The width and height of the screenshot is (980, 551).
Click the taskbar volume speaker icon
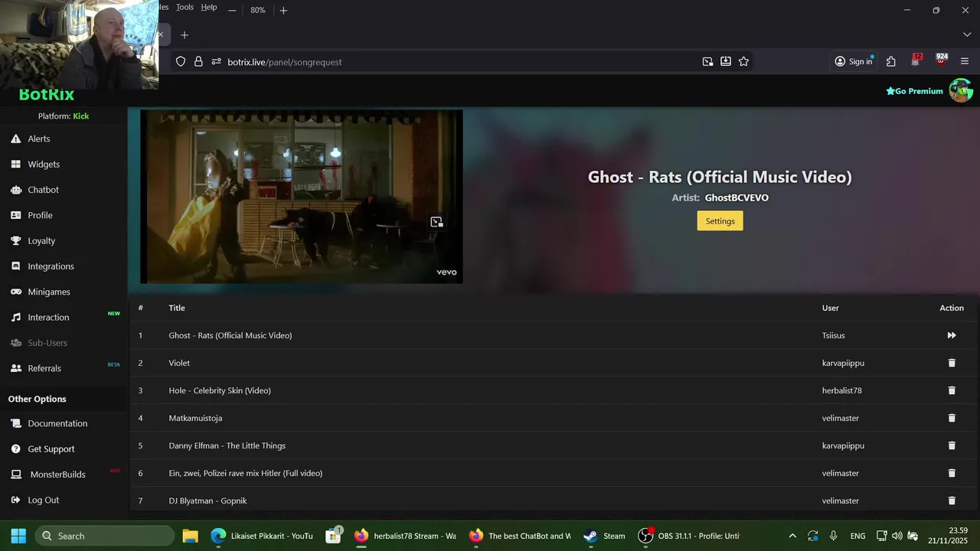point(897,536)
